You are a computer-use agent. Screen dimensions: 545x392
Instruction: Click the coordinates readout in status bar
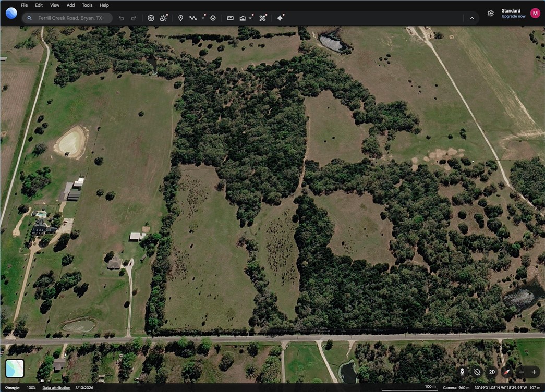pyautogui.click(x=500, y=388)
